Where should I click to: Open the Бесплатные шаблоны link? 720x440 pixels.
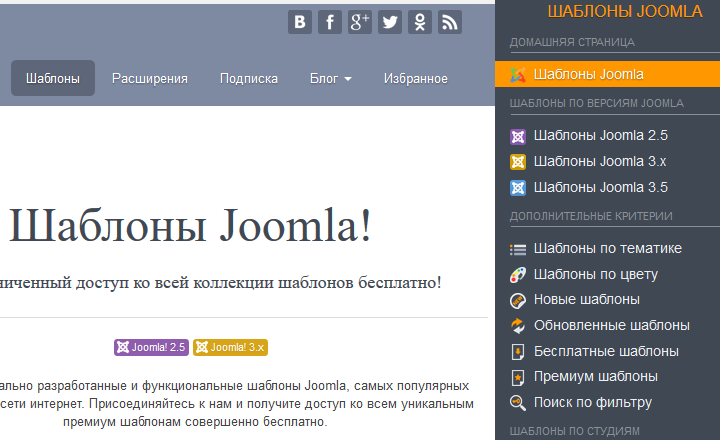[x=606, y=351]
